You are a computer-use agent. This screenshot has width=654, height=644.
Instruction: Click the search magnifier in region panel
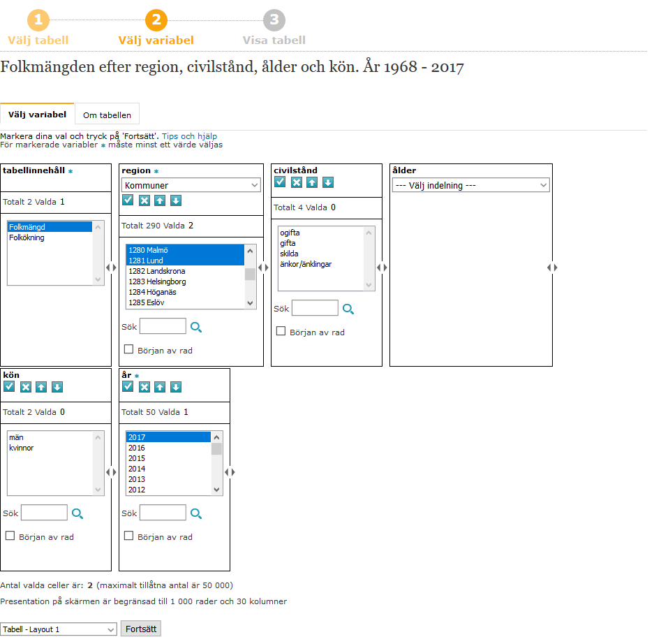tap(196, 326)
